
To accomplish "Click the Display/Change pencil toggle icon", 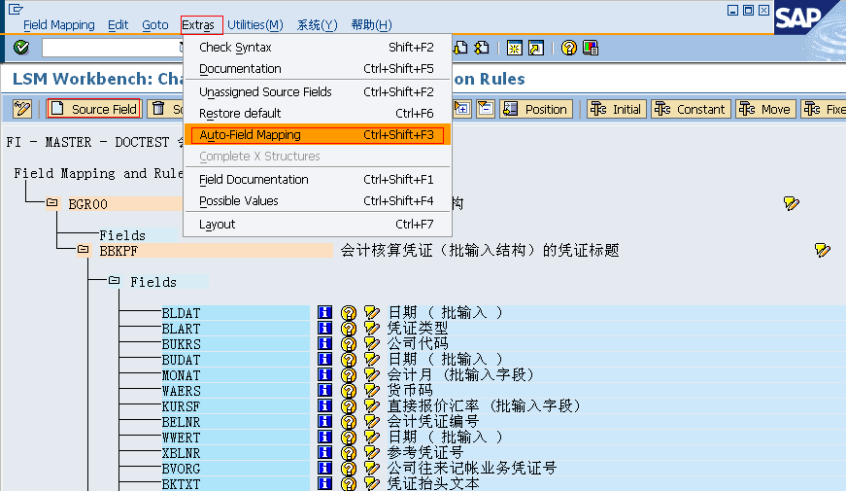I will [22, 109].
